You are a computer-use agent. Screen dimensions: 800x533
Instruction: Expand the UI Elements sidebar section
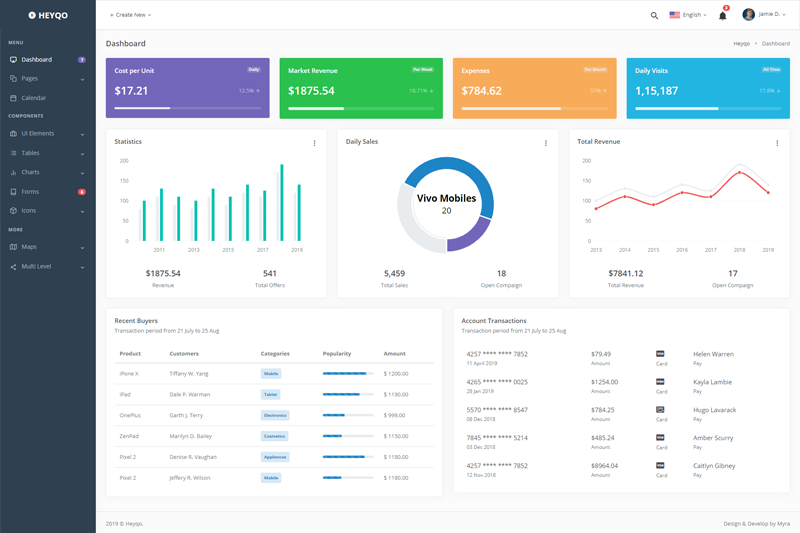[47, 133]
